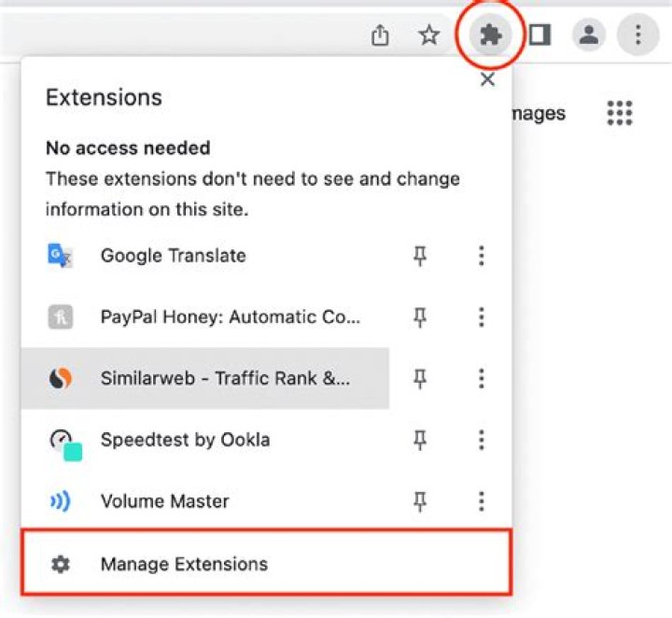
Task: Click the Speedtest gauge icon
Action: 65,444
